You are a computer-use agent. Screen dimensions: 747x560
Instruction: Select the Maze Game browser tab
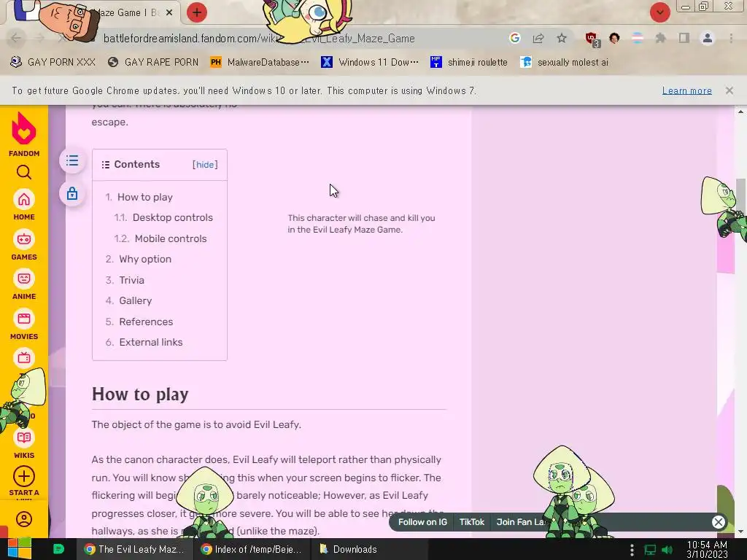tap(96, 13)
